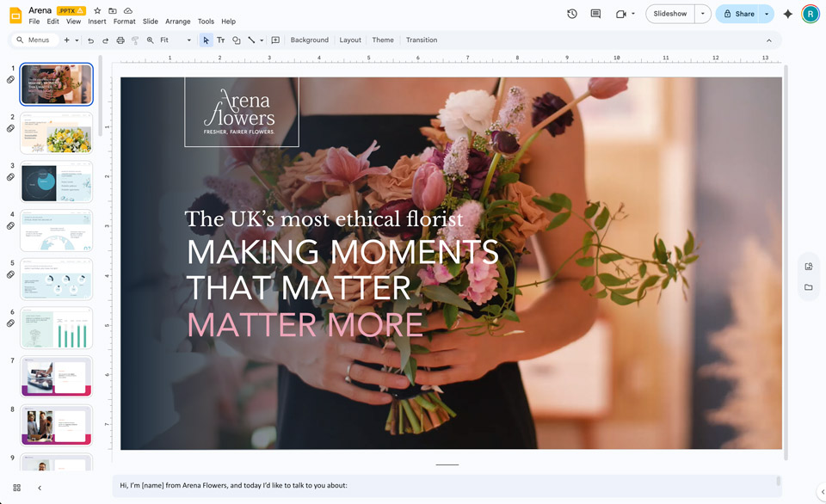Toggle the Select arrow tool

[x=206, y=40]
